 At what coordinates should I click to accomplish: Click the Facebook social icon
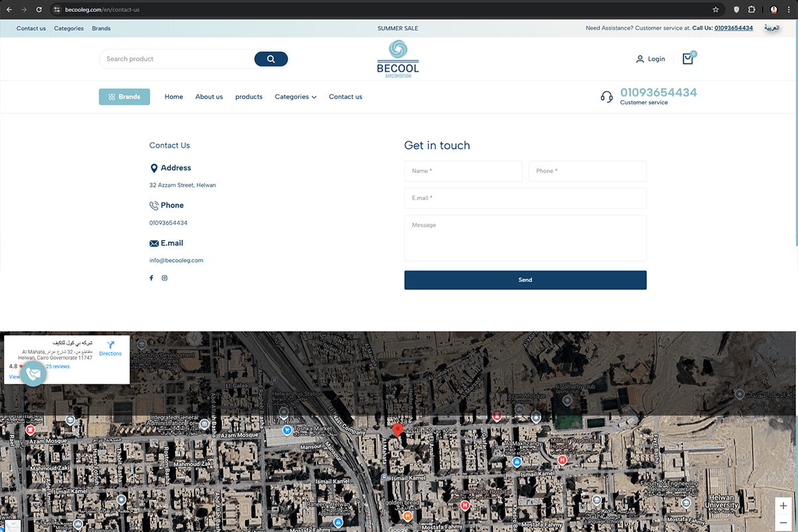[152, 278]
